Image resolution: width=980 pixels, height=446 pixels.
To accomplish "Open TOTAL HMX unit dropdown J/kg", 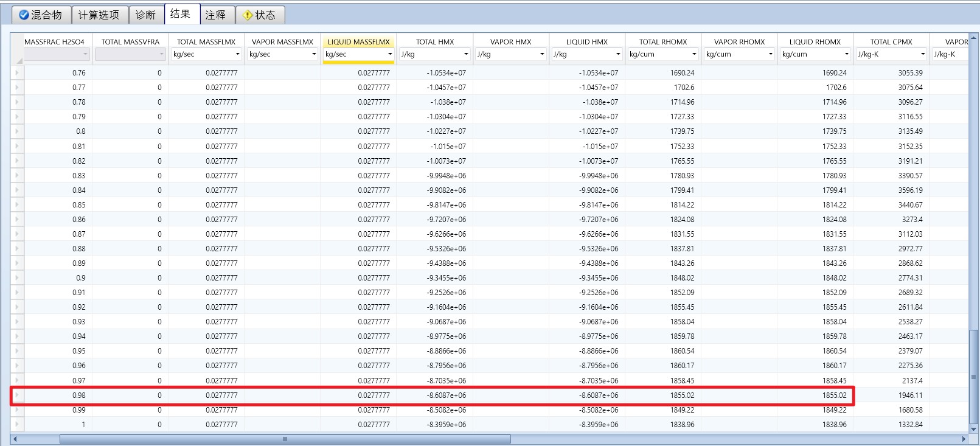I will (434, 54).
